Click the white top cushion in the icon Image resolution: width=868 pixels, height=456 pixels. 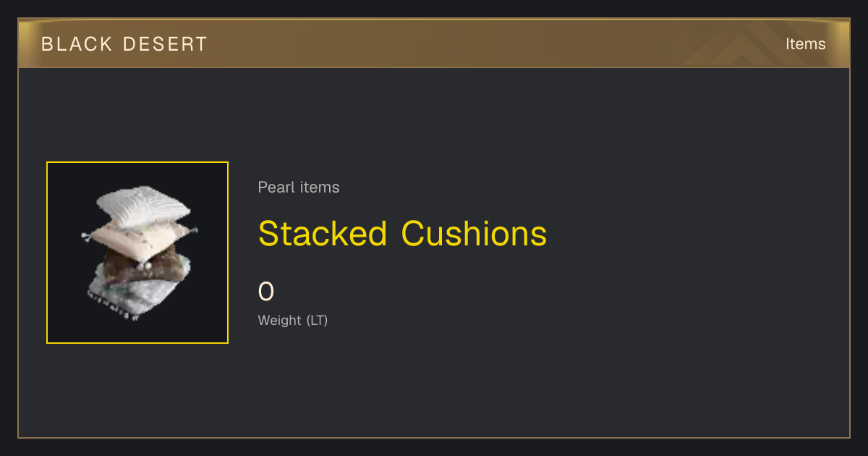(143, 206)
